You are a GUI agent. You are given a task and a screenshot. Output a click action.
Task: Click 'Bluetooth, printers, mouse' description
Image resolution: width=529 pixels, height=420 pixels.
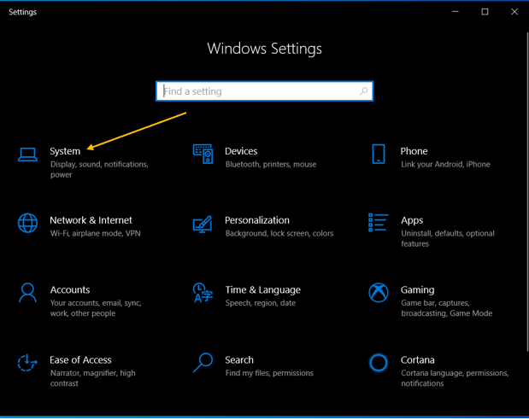pos(271,165)
